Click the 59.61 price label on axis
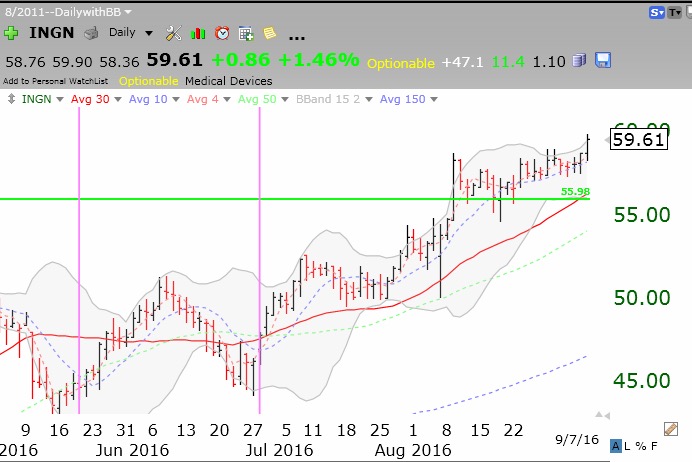 pyautogui.click(x=639, y=140)
